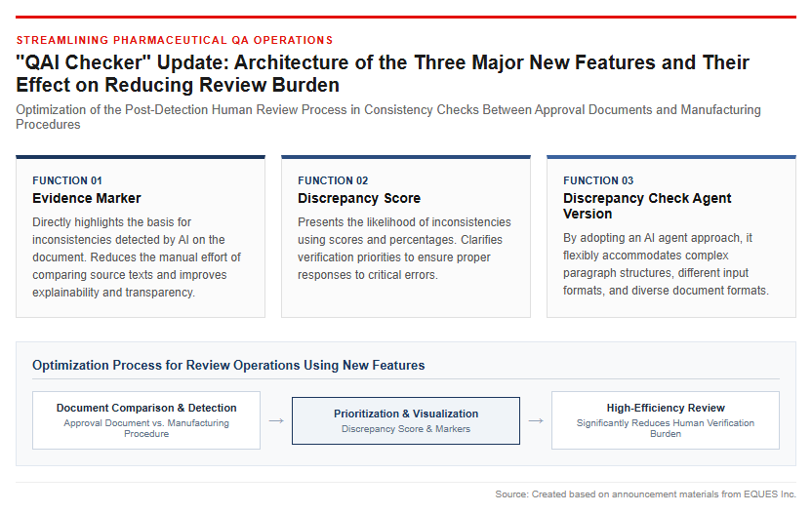Click the 'Discrepancy Score & Markers' caption
The width and height of the screenshot is (812, 513).
tap(406, 428)
